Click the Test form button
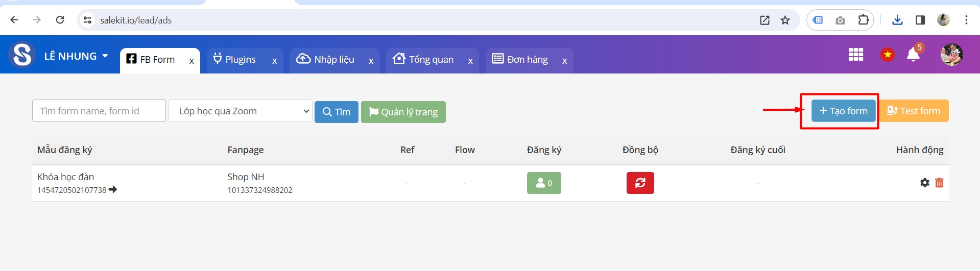This screenshot has height=271, width=980. (914, 111)
